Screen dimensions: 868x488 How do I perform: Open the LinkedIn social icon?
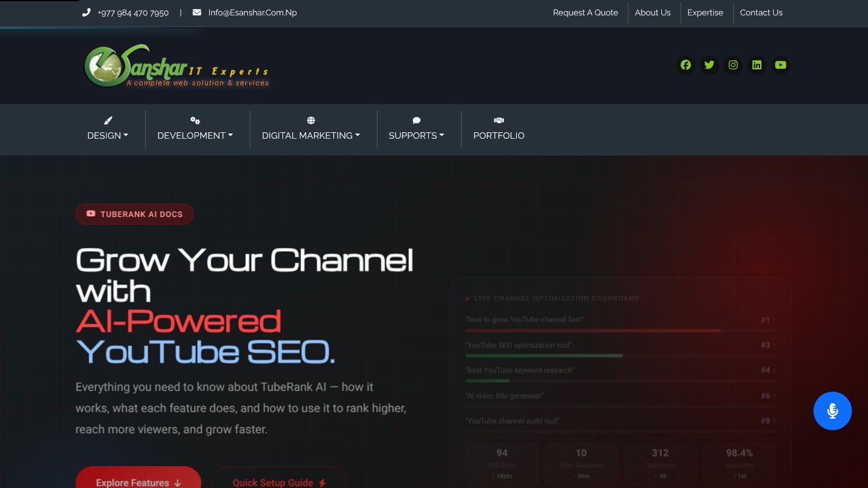click(757, 65)
